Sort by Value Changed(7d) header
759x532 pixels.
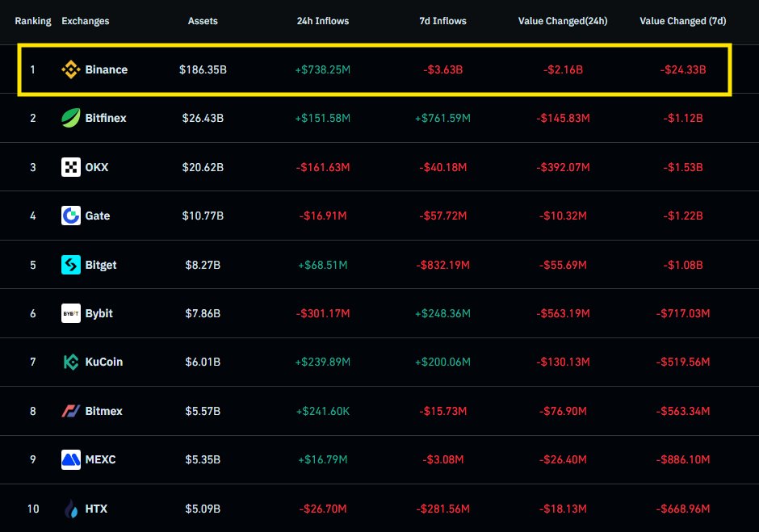tap(682, 21)
